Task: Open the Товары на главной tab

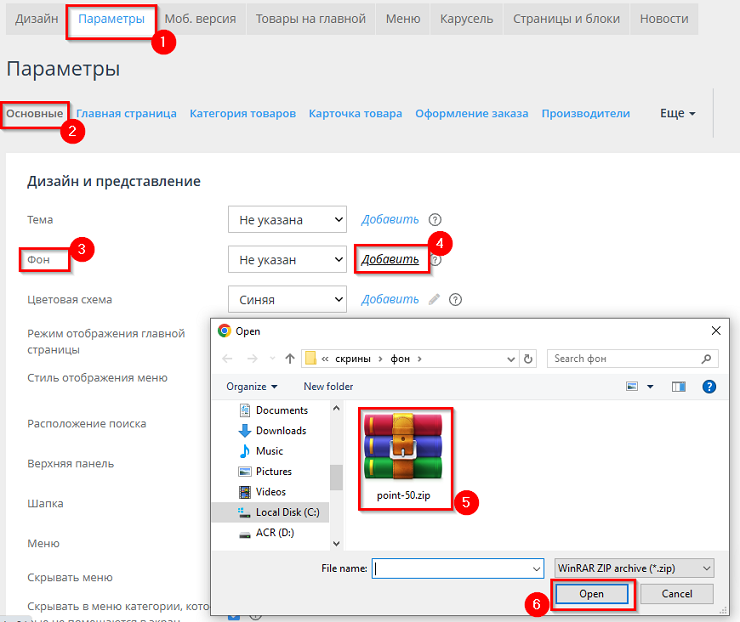Action: [x=311, y=19]
